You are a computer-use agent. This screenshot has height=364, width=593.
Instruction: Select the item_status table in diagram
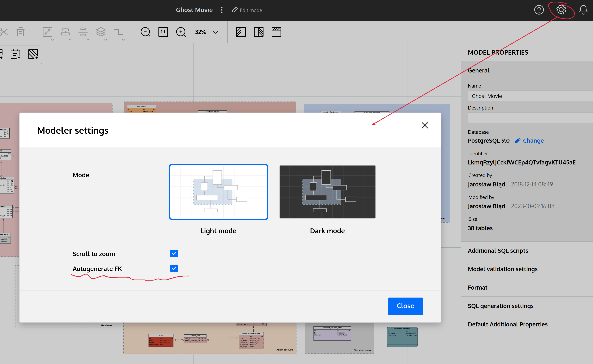[x=141, y=109]
